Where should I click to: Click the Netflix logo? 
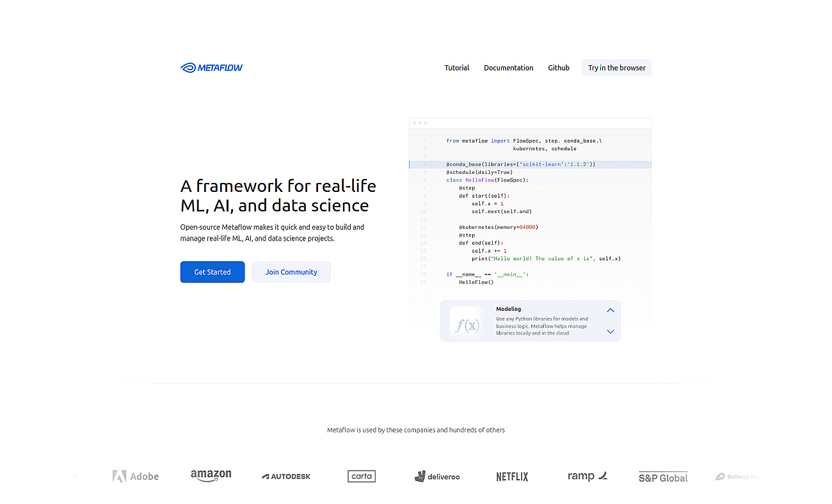pyautogui.click(x=513, y=476)
